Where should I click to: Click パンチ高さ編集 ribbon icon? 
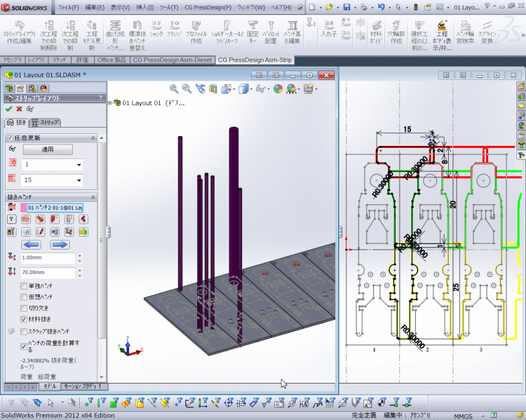click(x=292, y=32)
